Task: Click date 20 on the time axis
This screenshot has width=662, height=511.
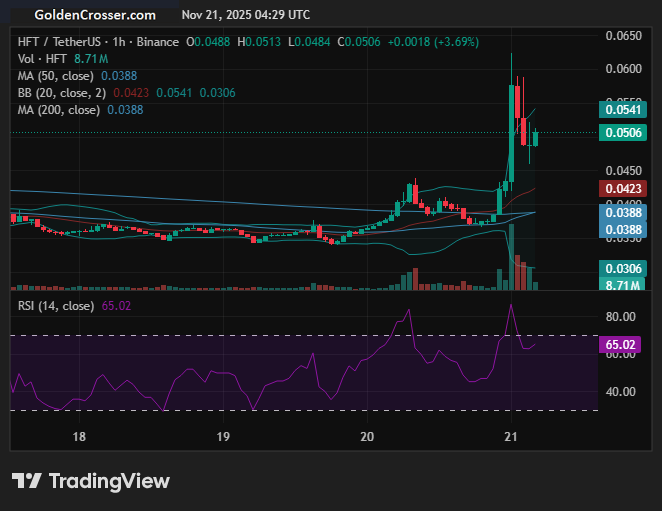Action: (367, 436)
